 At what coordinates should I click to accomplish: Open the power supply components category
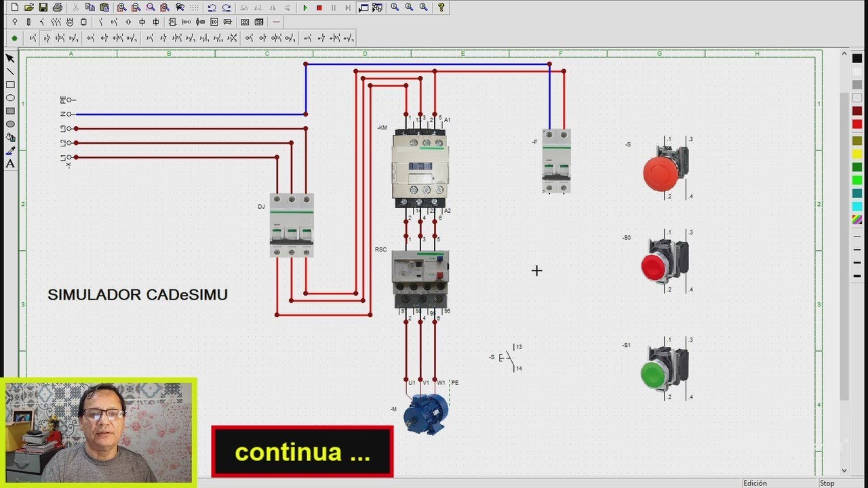point(15,22)
